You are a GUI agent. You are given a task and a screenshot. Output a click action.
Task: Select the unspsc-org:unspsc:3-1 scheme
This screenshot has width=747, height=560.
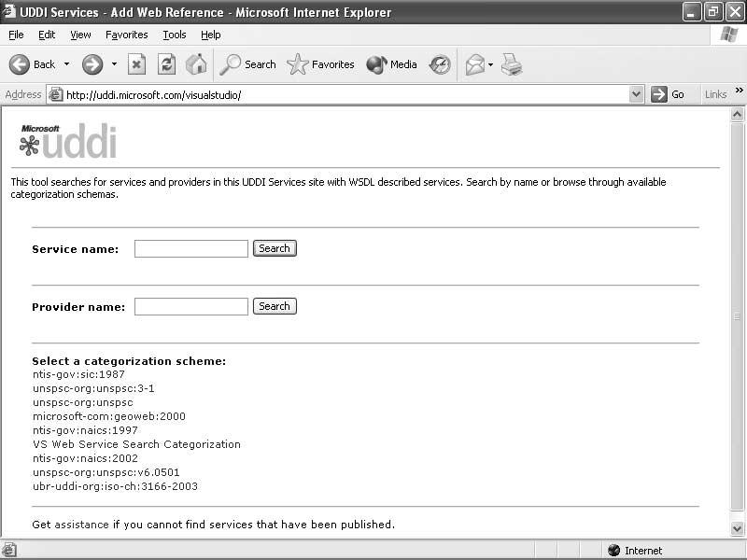click(x=93, y=388)
